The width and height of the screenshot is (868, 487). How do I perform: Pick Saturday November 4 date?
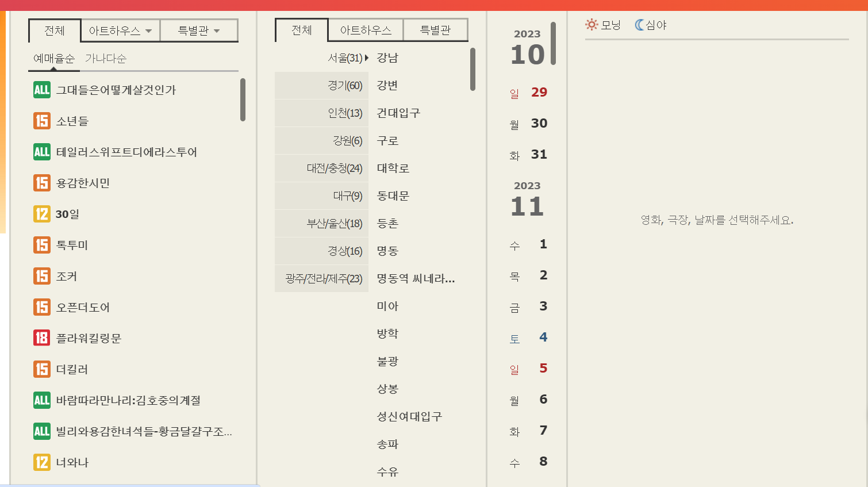[528, 338]
